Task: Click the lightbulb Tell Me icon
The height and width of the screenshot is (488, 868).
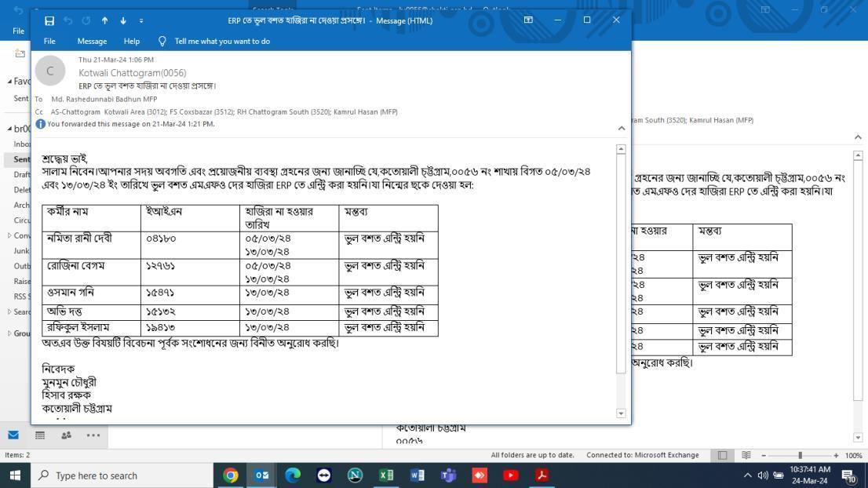Action: 162,41
